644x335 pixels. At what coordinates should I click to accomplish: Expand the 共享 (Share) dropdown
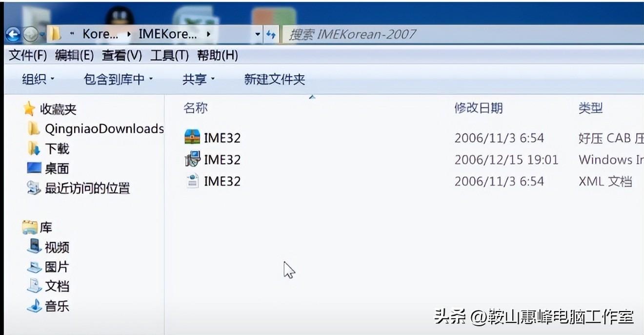coord(199,79)
